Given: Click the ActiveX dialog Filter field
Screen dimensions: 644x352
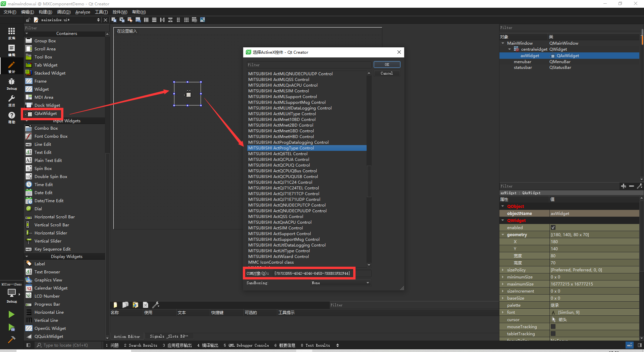Looking at the screenshot, I should tap(309, 65).
